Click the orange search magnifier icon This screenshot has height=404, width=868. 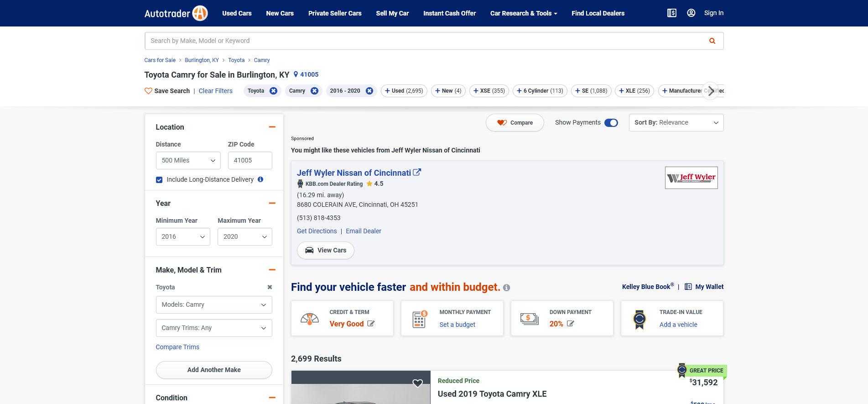click(x=712, y=41)
